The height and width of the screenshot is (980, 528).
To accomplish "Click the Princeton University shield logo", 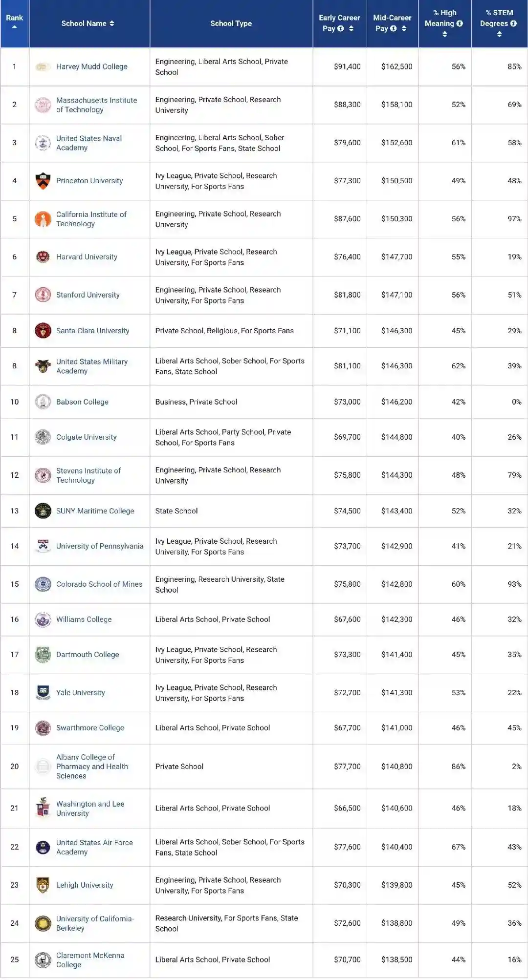I will click(x=43, y=181).
